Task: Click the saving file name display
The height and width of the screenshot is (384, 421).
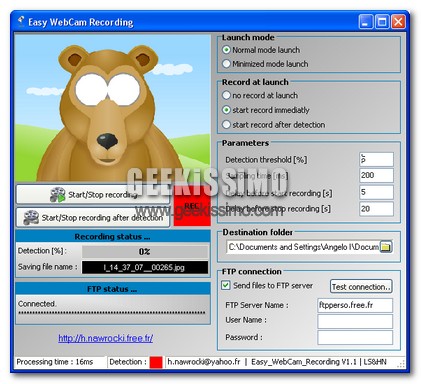Action: point(145,268)
